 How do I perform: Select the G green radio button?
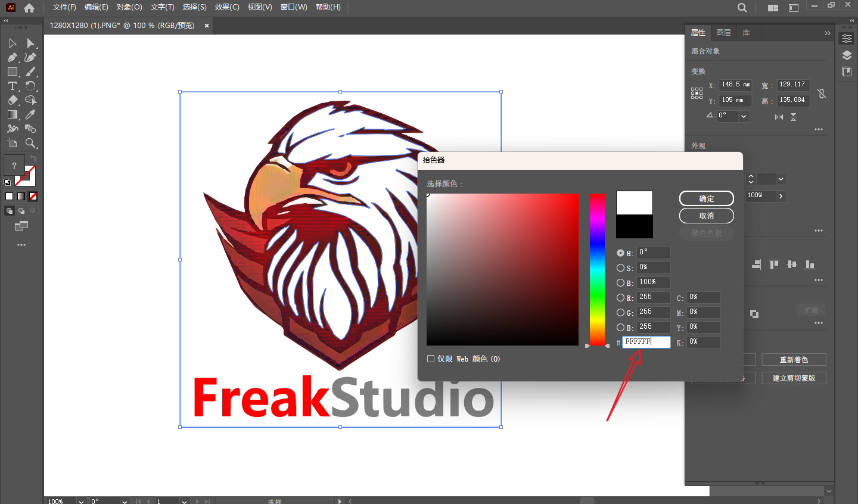coord(620,312)
